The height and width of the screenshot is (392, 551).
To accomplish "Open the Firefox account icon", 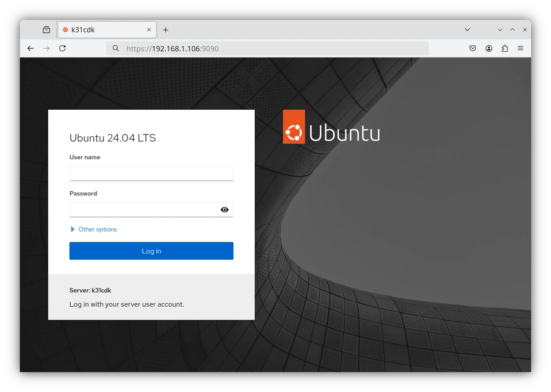I will [489, 49].
